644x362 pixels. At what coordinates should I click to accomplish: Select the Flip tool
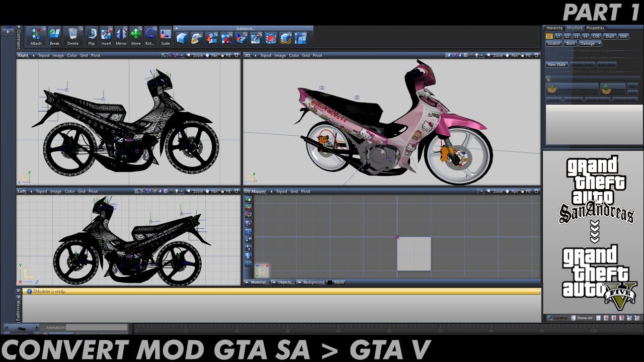(x=92, y=36)
